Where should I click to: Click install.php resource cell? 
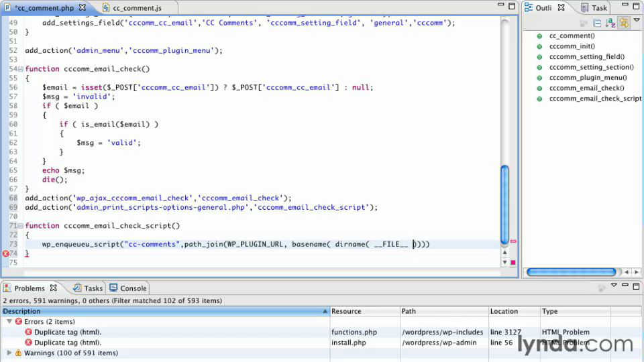[348, 343]
